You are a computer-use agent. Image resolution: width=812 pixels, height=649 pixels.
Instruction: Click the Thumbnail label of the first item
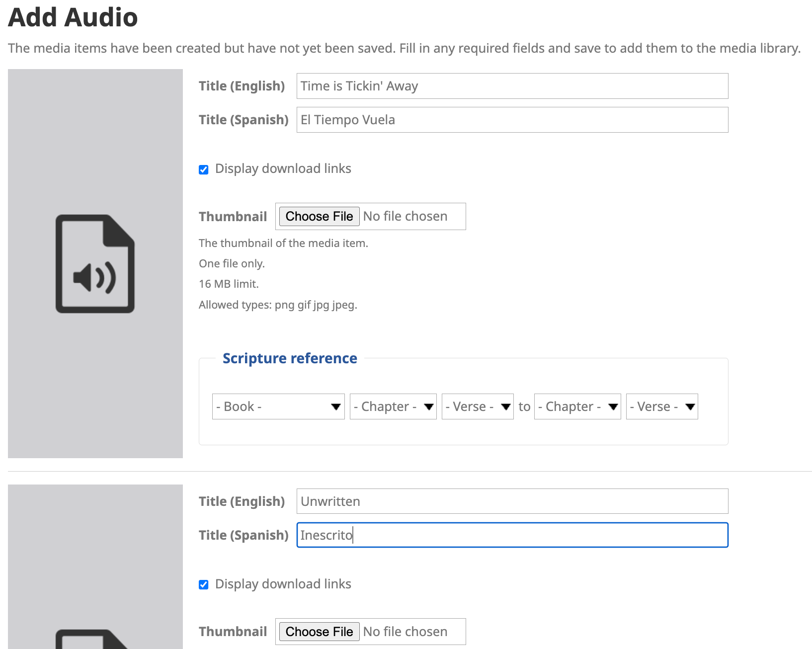coord(233,217)
